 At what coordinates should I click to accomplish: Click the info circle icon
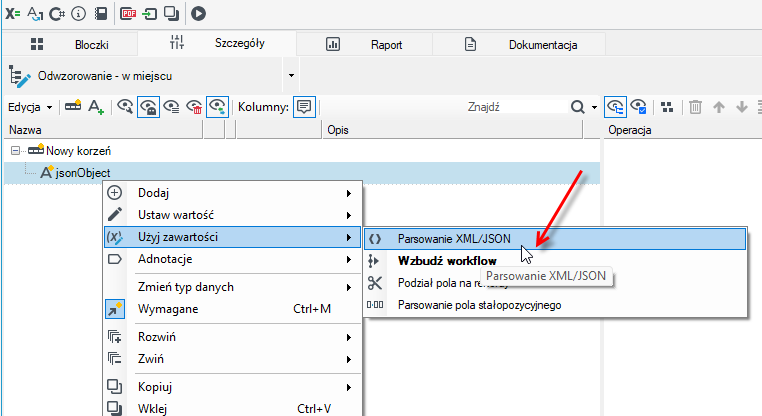(x=78, y=14)
